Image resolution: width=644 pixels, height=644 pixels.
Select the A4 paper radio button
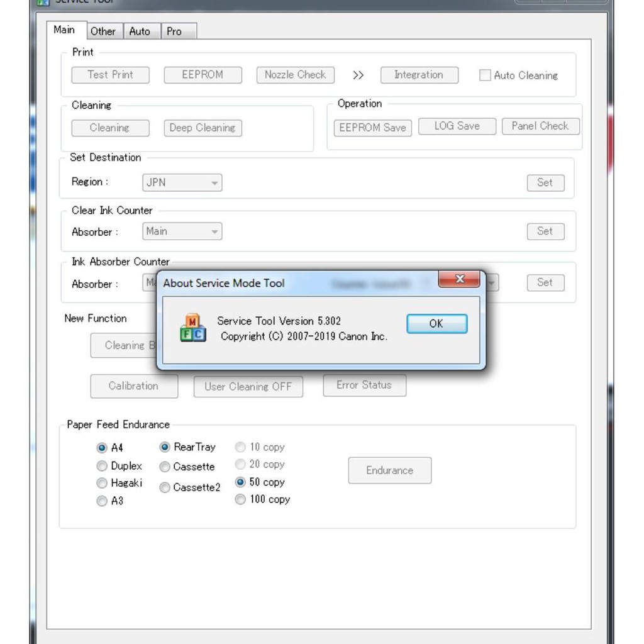click(102, 448)
